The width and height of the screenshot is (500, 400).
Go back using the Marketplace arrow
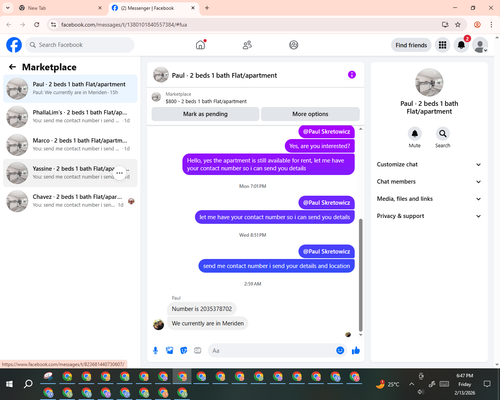click(x=12, y=67)
